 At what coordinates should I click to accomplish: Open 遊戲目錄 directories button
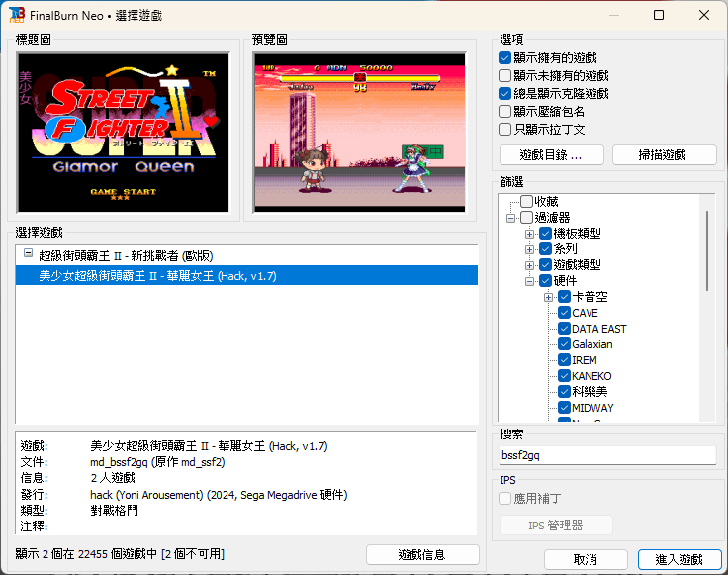click(x=552, y=155)
